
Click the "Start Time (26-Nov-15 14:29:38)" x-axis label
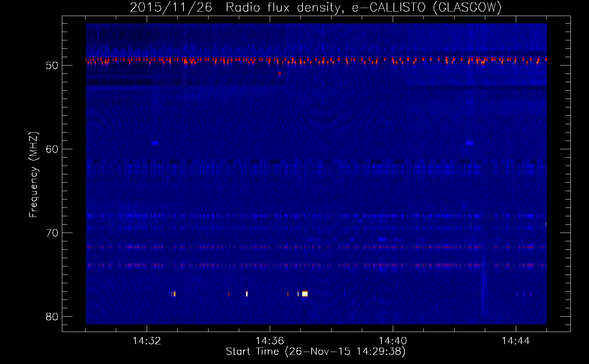click(316, 352)
